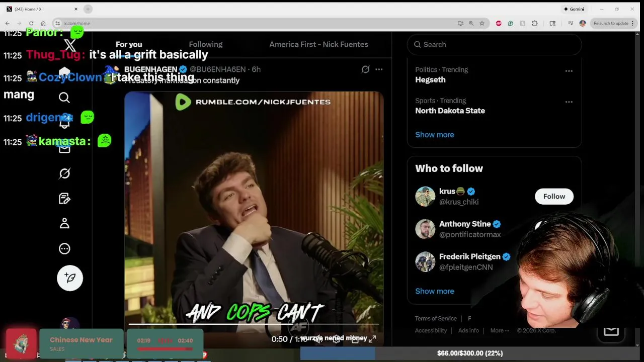Open Profile from the sidebar person icon
This screenshot has height=362, width=644.
tap(64, 223)
